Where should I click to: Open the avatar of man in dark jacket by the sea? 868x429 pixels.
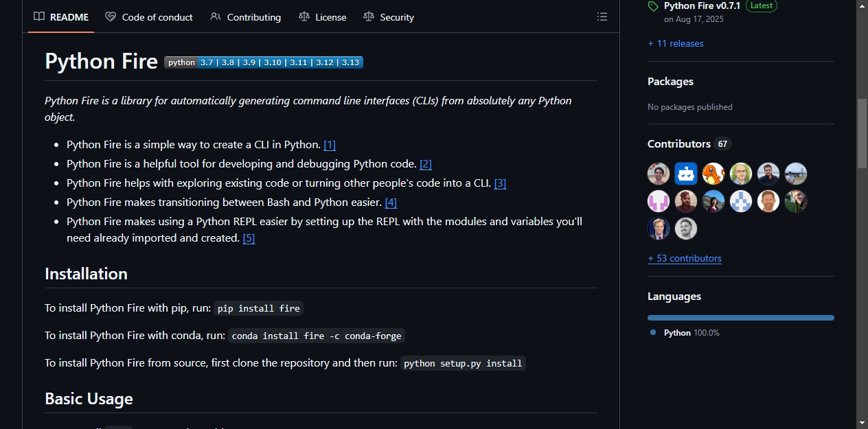tap(768, 174)
